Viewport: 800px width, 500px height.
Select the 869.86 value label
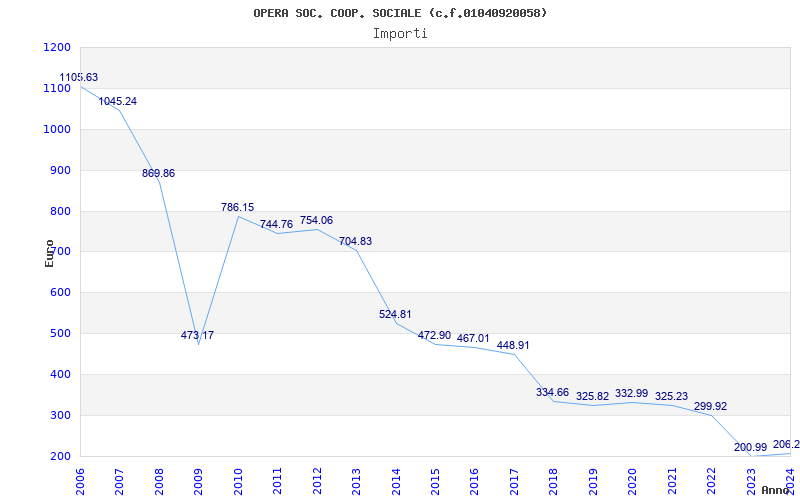click(158, 173)
